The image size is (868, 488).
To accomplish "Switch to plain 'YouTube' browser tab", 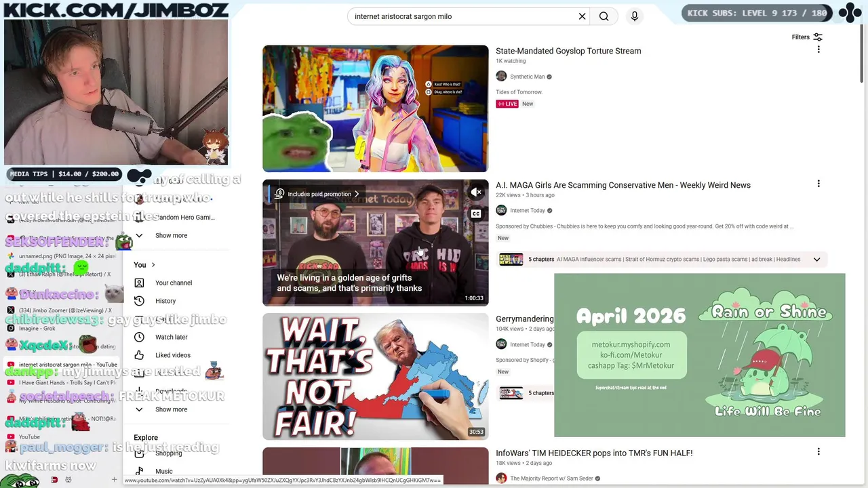I will [29, 437].
